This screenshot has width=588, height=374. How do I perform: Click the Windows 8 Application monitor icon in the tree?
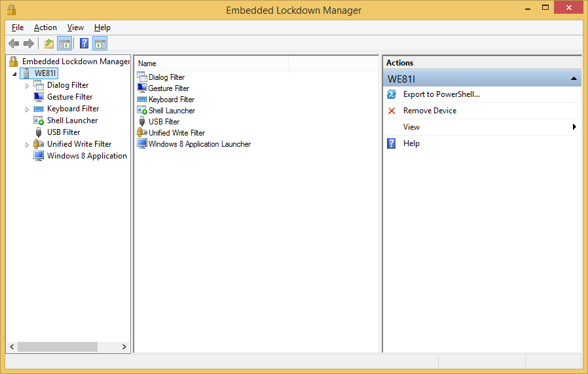tap(39, 156)
